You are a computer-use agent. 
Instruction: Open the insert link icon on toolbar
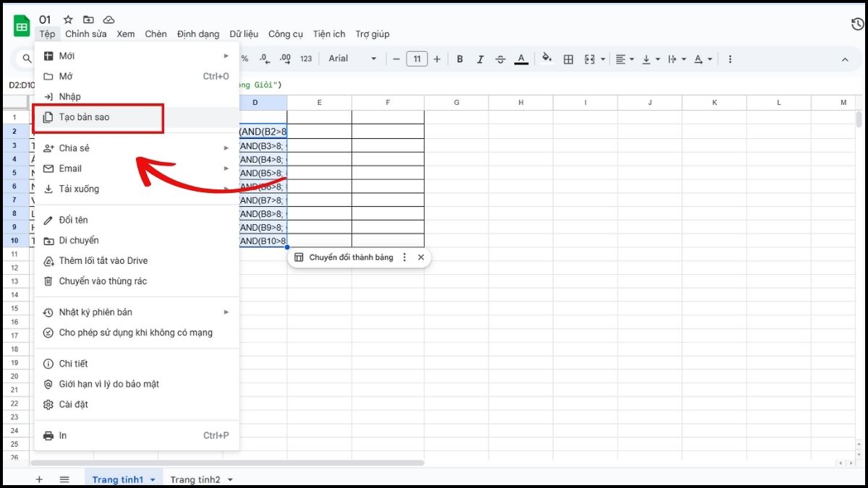(730, 59)
